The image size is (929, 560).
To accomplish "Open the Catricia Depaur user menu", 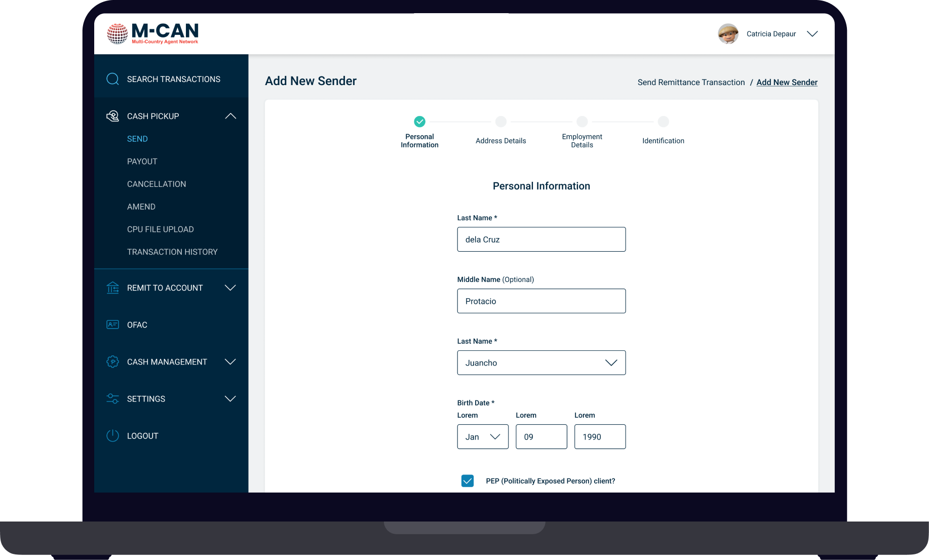I will point(812,34).
